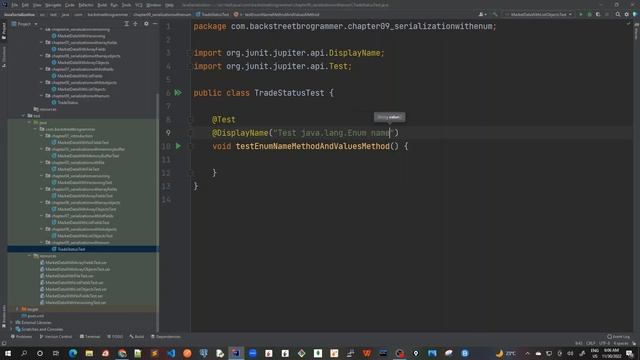Change CRLF line separator in status bar
The width and height of the screenshot is (640, 360).
590,344
